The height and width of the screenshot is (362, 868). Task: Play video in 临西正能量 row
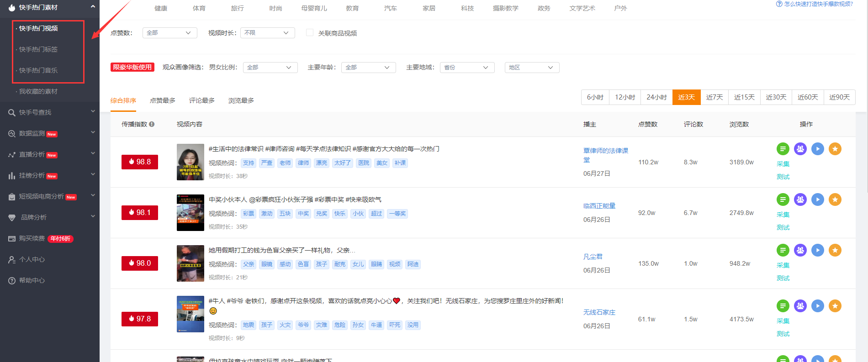818,199
